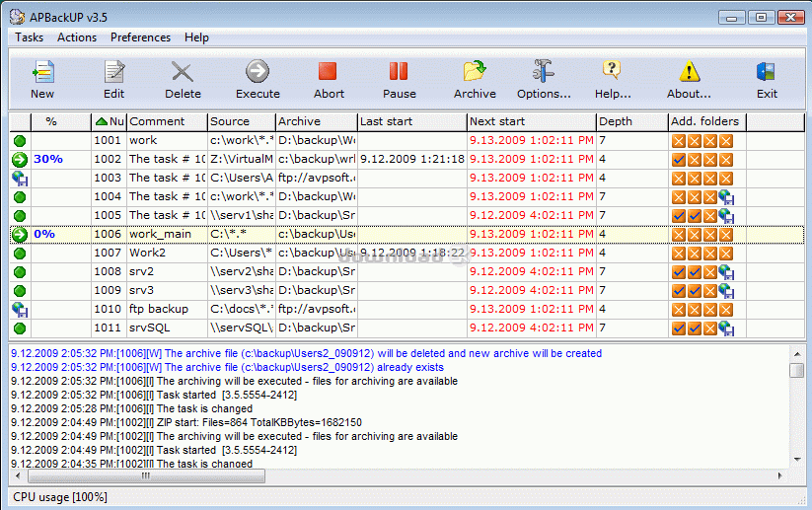This screenshot has height=510, width=812.
Task: Select the task row 'Work2'
Action: 407,254
